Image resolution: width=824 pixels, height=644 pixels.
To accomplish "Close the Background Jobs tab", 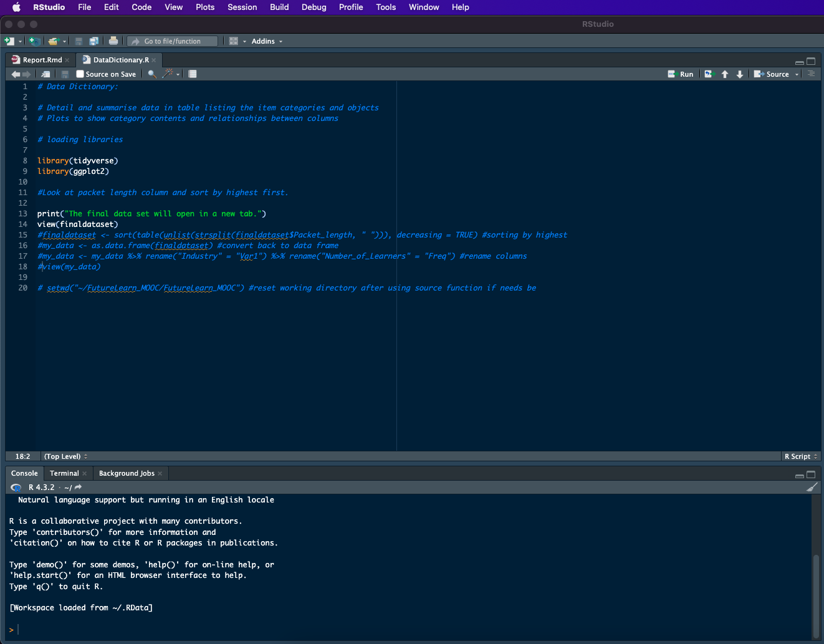I will (x=160, y=474).
